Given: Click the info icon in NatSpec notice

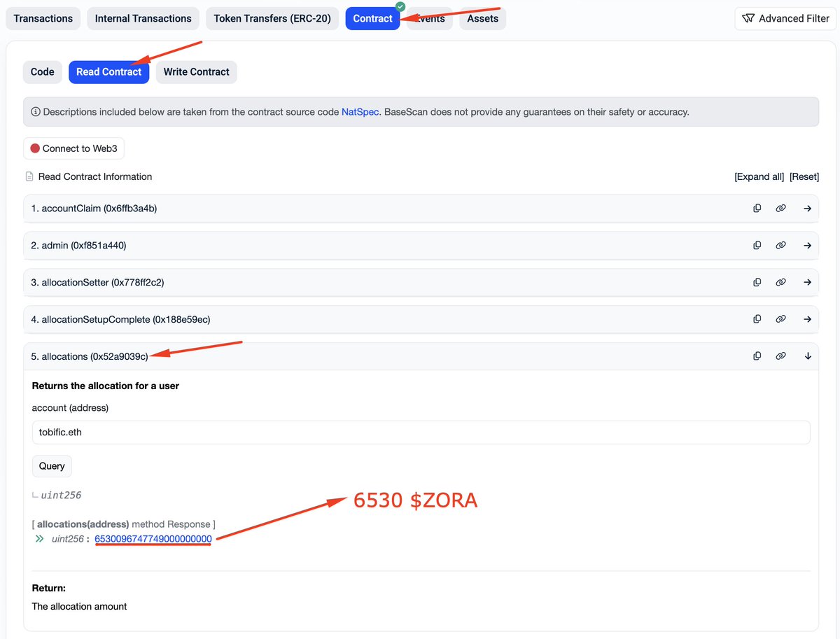Looking at the screenshot, I should (36, 112).
